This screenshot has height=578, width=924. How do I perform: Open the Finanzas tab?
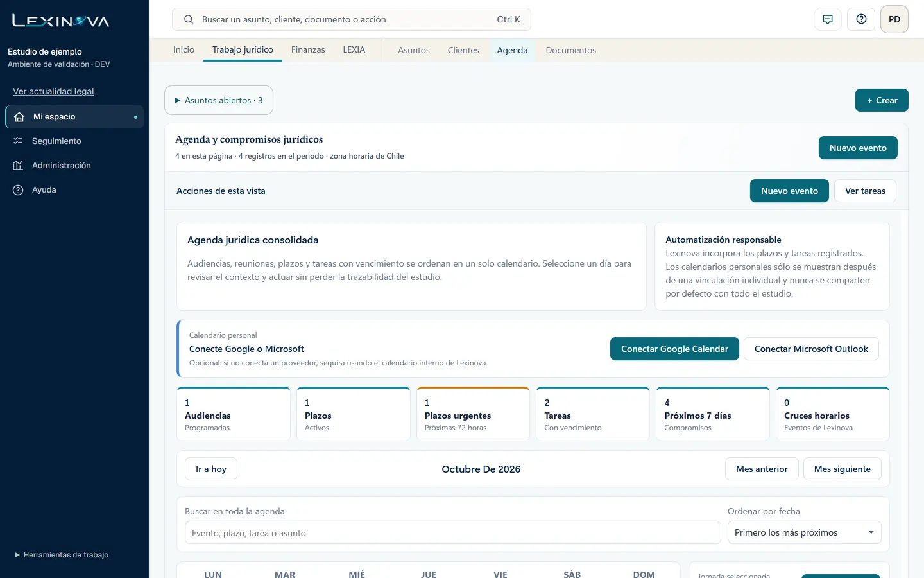tap(308, 49)
